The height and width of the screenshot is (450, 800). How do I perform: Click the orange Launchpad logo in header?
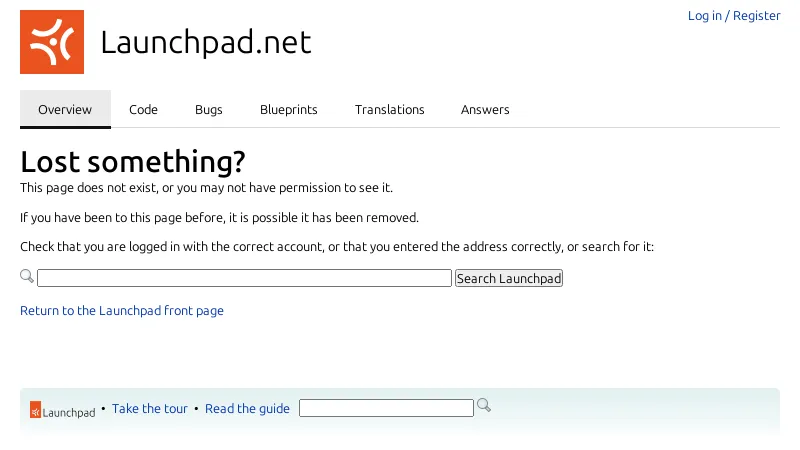52,42
